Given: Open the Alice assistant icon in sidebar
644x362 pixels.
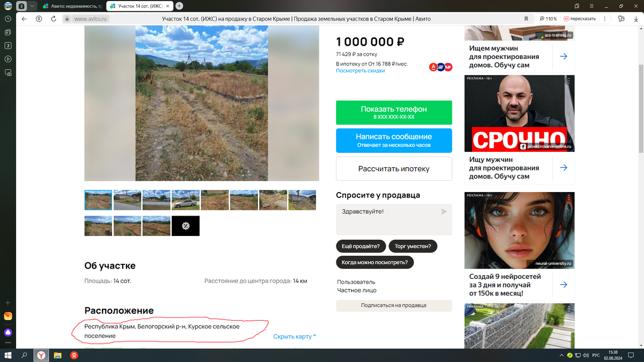Looking at the screenshot, I should pos(8,333).
